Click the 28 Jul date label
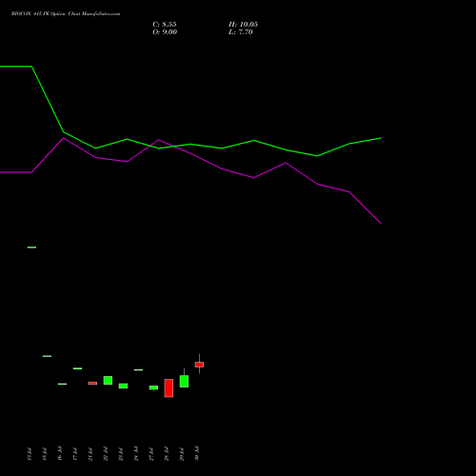Image resolution: width=476 pixels, height=476 pixels. click(x=167, y=454)
